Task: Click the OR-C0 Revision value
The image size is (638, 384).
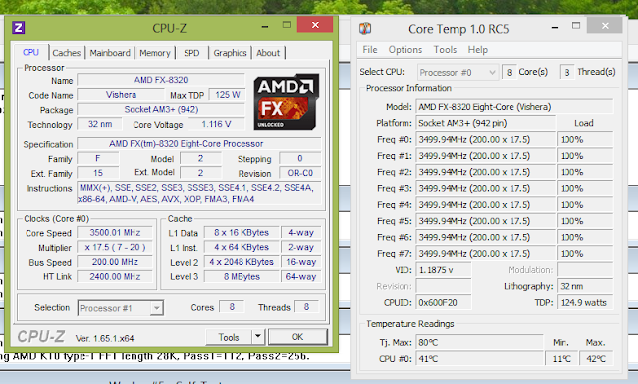Action: (300, 173)
